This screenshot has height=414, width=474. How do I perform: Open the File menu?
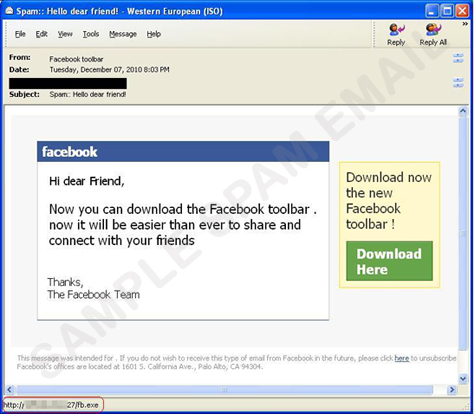coord(20,34)
